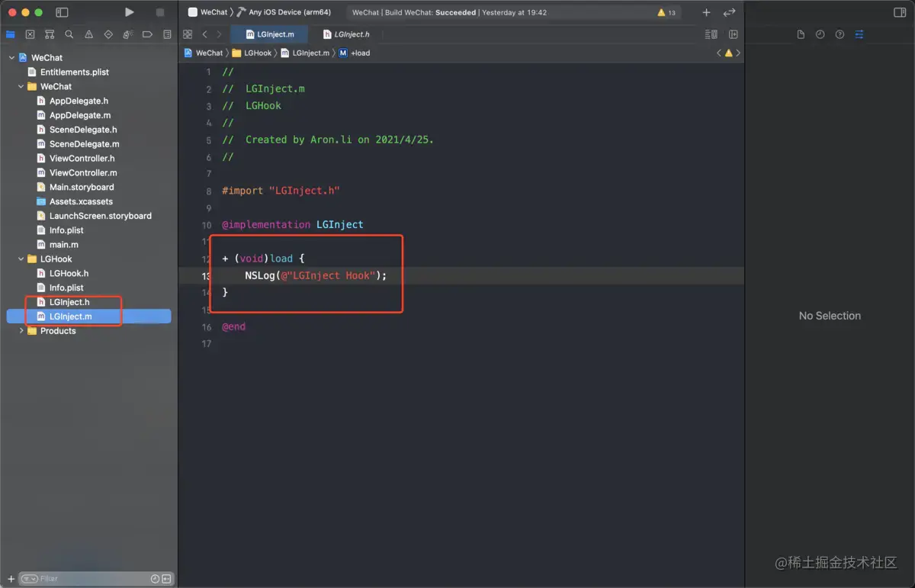Toggle the inspectors panel visibility
The height and width of the screenshot is (588, 915).
[899, 12]
